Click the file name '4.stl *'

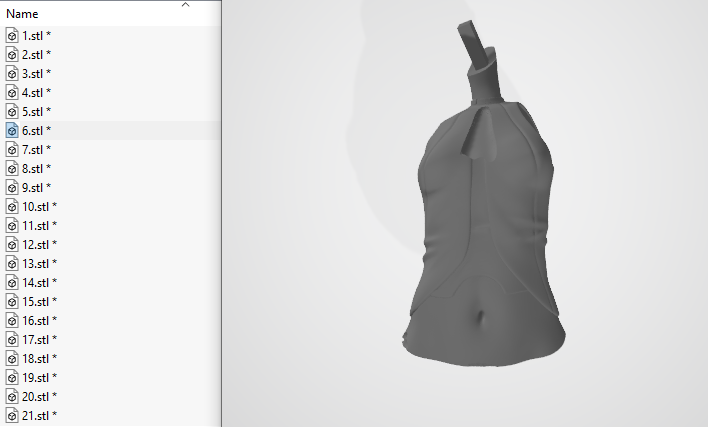37,92
